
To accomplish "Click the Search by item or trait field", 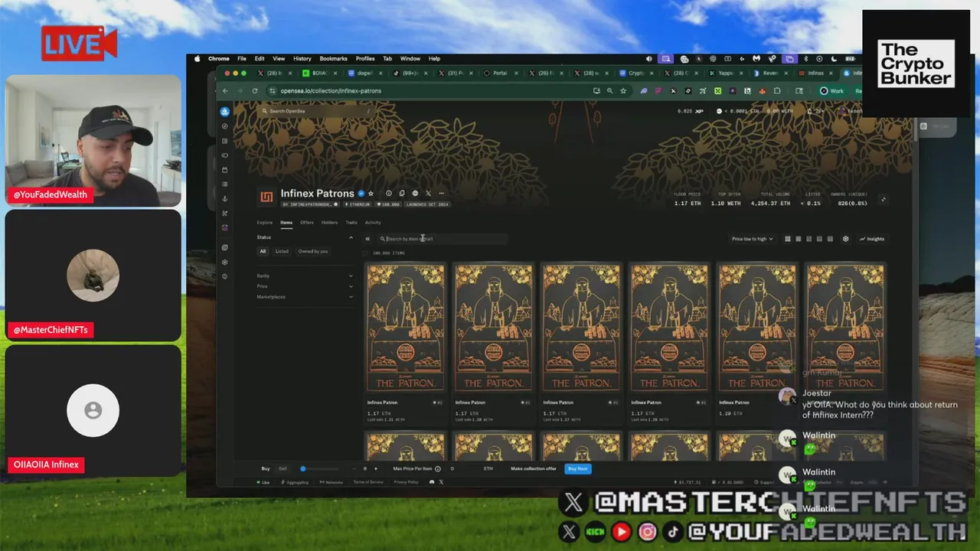I will [x=442, y=239].
